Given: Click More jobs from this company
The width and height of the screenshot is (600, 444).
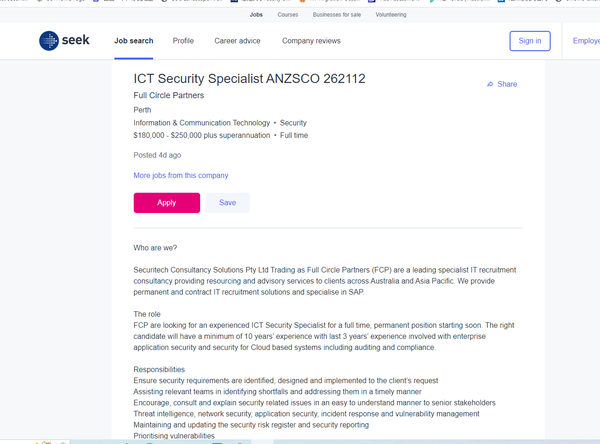Looking at the screenshot, I should coord(180,175).
